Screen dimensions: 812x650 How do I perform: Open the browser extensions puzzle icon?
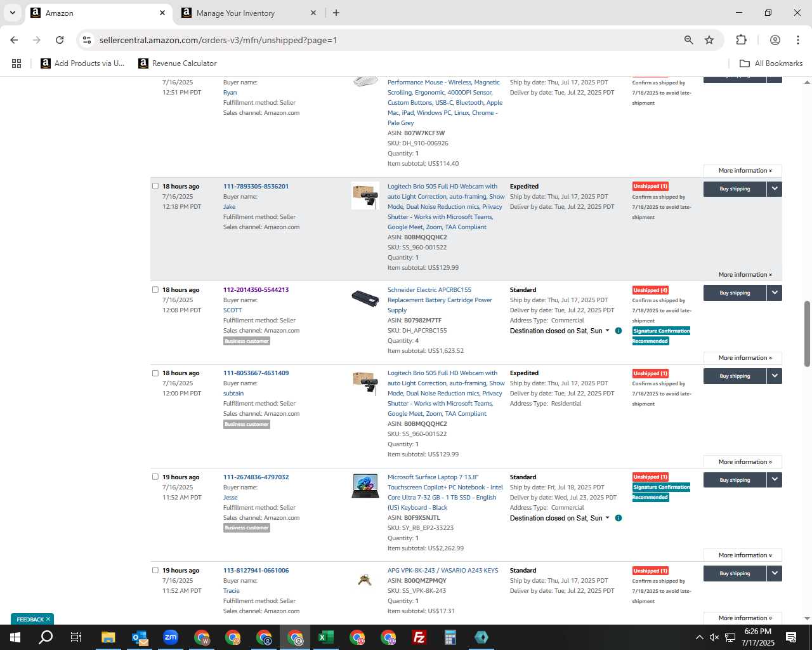(x=741, y=40)
